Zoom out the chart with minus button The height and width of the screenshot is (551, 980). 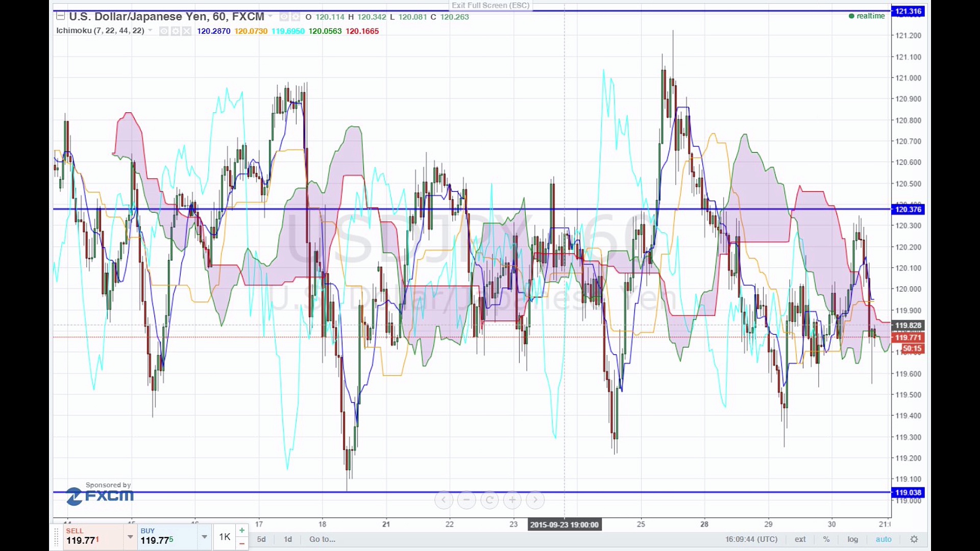(467, 500)
